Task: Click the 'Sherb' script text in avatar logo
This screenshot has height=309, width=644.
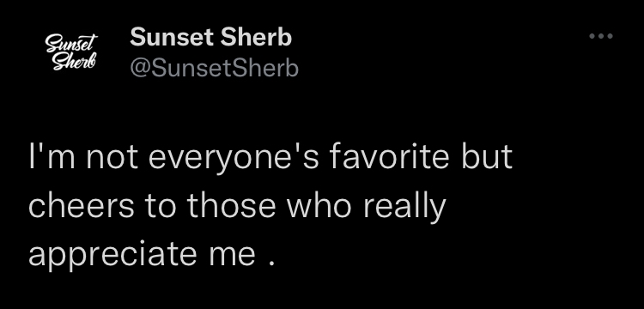Action: point(74,62)
